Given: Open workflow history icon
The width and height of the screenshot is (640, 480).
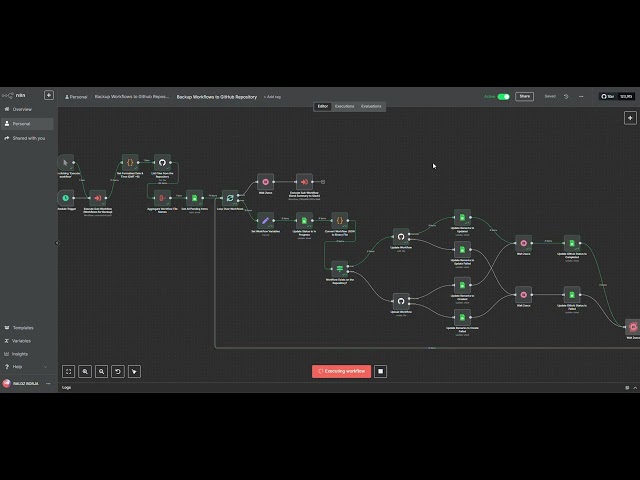Looking at the screenshot, I should coord(566,97).
